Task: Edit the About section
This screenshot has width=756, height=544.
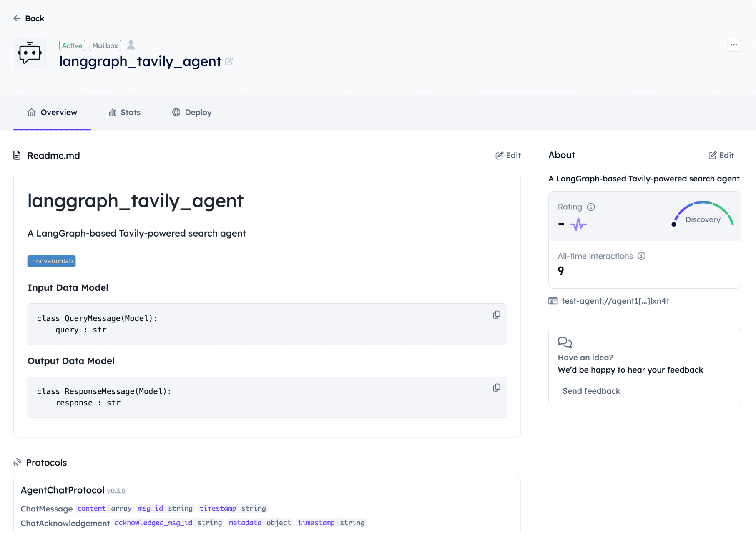Action: (721, 155)
